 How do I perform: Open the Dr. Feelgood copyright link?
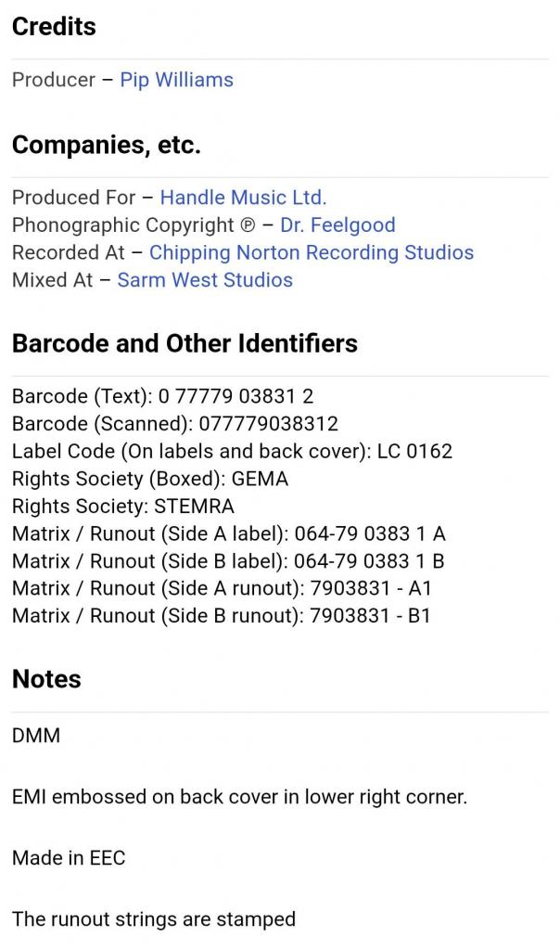(x=337, y=225)
